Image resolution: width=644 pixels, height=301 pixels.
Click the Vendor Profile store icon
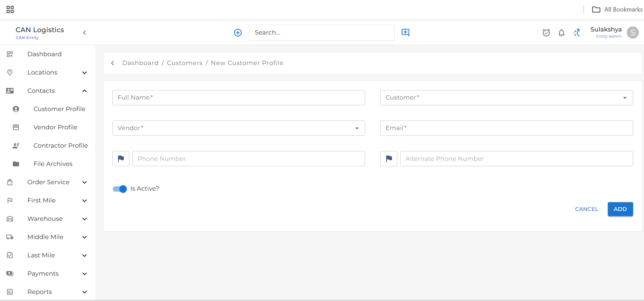16,127
